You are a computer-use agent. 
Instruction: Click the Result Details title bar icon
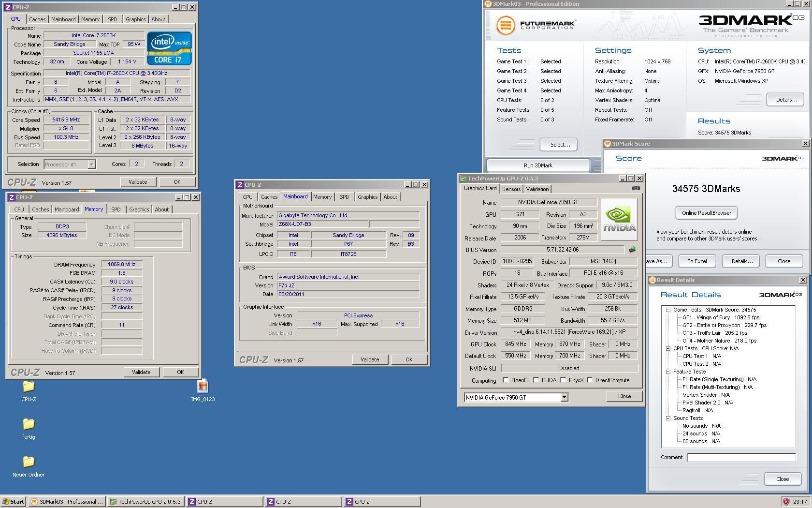tap(652, 280)
